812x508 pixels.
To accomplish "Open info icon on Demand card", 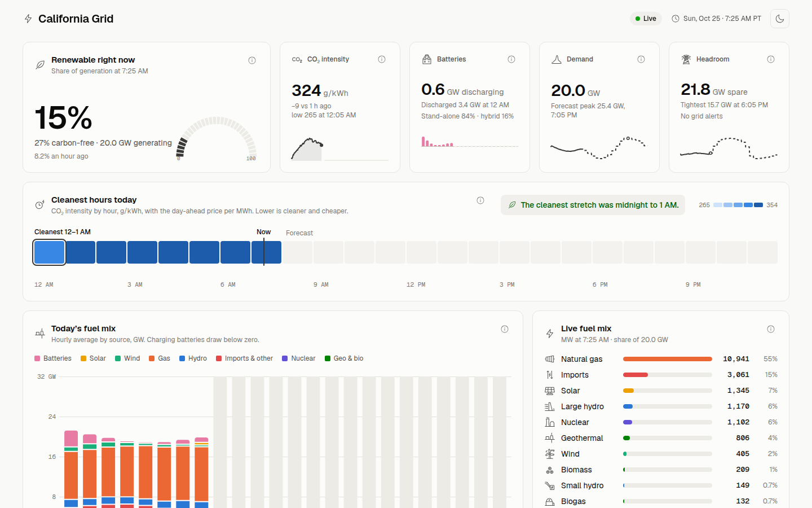I will [x=641, y=59].
